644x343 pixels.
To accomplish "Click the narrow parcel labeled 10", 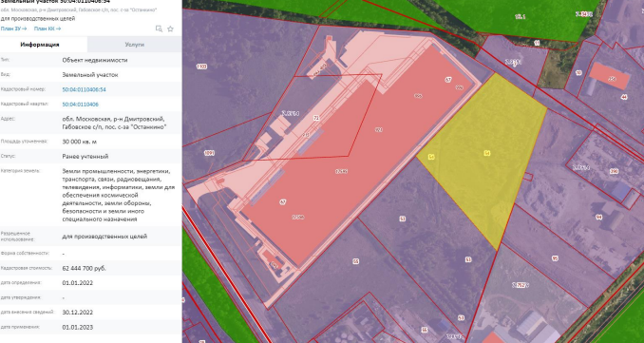I will [x=578, y=73].
